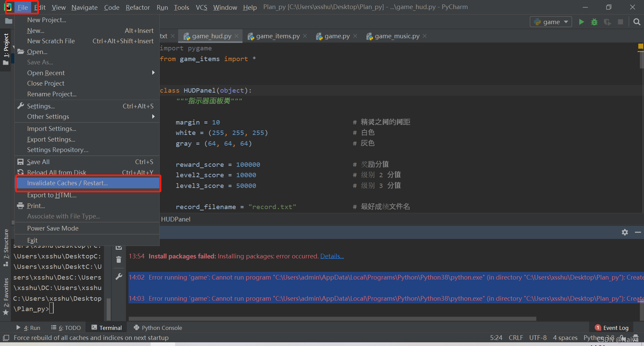Click the Event Log horizontal scrollbar
The image size is (644, 346).
pyautogui.click(x=332, y=318)
